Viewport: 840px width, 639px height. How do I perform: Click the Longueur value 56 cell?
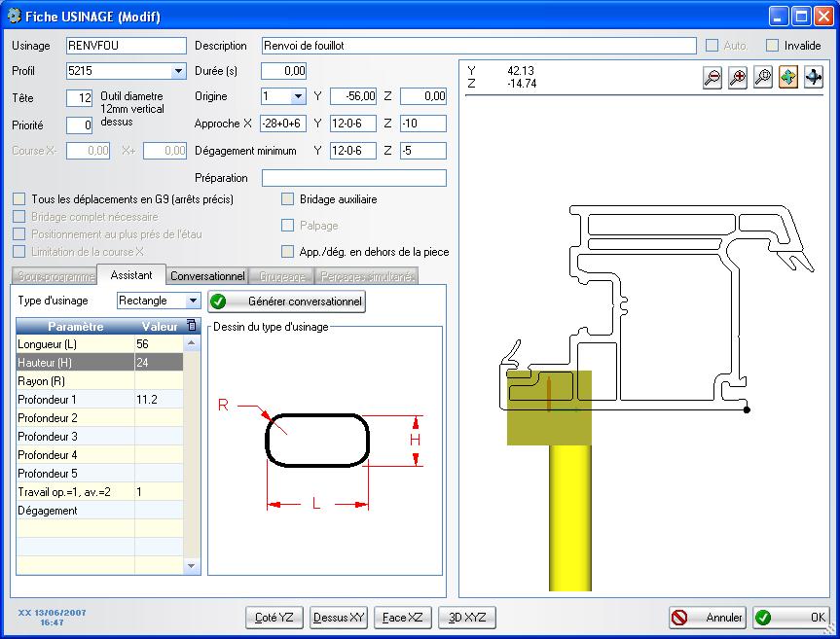pos(159,344)
